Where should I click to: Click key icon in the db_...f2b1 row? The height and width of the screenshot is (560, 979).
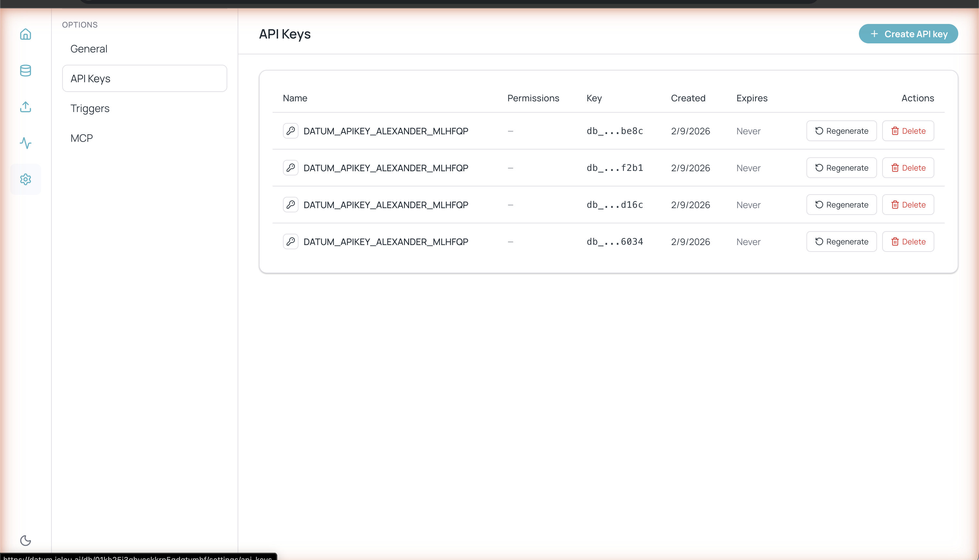pos(290,168)
